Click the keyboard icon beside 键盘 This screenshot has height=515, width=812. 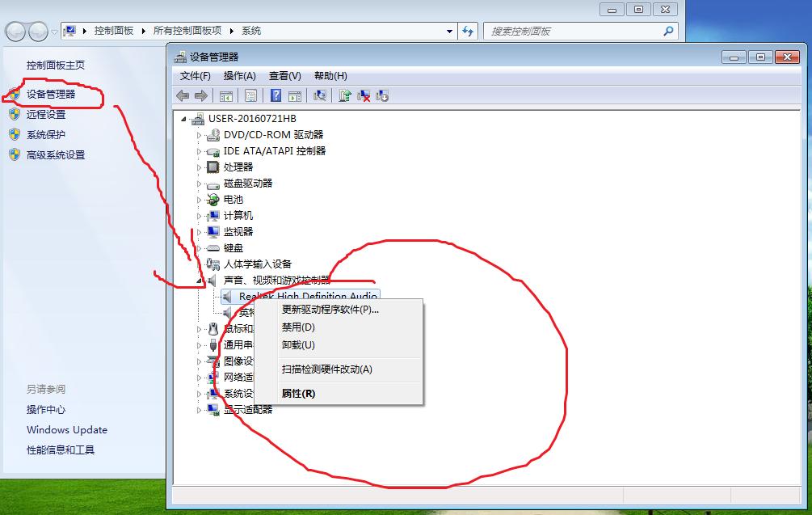[x=212, y=248]
